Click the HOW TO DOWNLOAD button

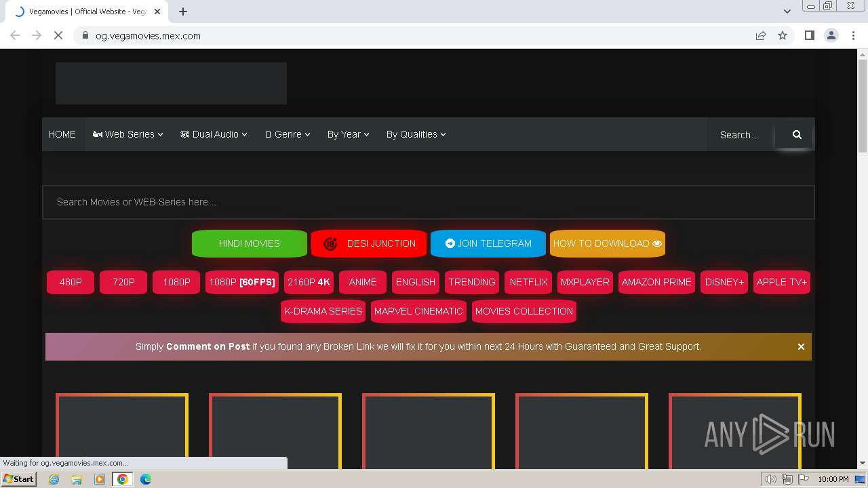point(608,243)
